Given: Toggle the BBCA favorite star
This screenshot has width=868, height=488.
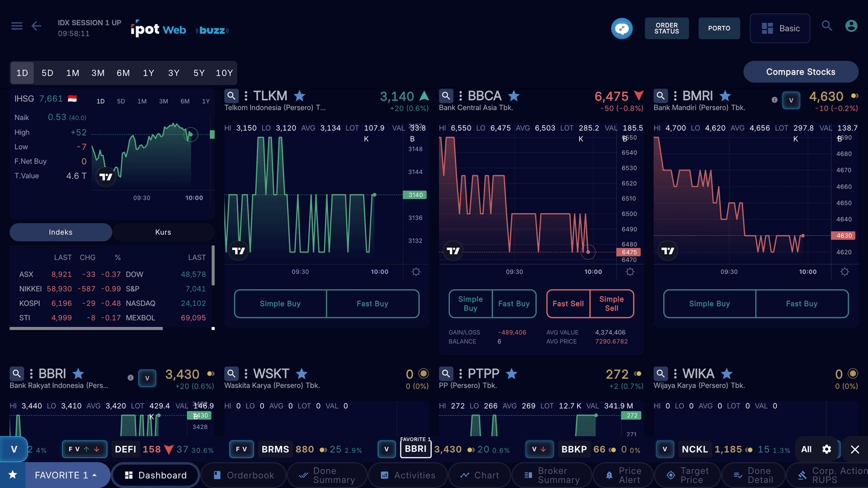Looking at the screenshot, I should point(514,96).
